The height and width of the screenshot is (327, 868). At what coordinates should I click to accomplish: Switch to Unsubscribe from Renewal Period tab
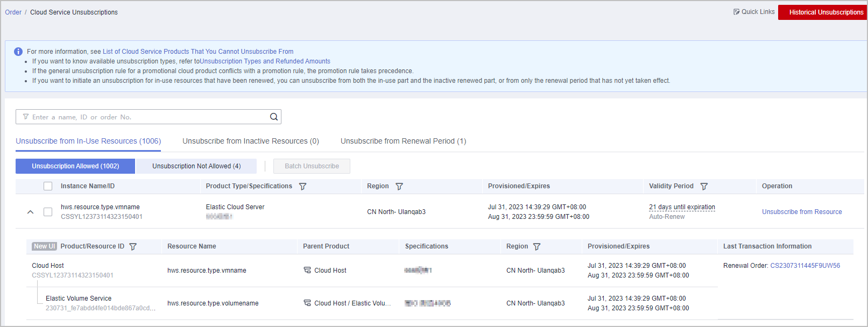(403, 141)
